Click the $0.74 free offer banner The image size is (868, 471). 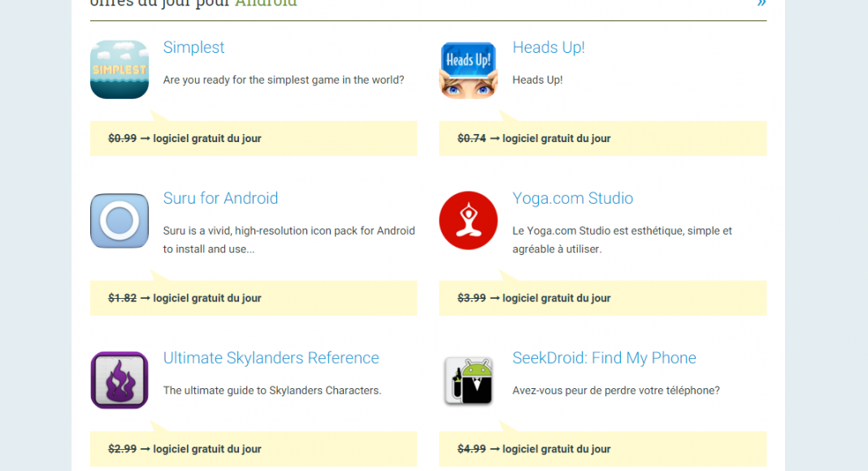[603, 138]
